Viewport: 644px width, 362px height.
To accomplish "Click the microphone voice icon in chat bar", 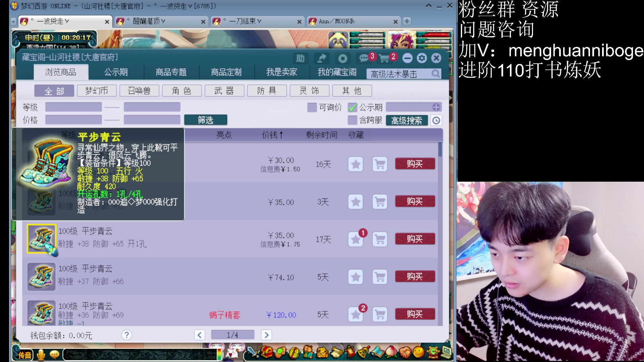I will tap(41, 354).
